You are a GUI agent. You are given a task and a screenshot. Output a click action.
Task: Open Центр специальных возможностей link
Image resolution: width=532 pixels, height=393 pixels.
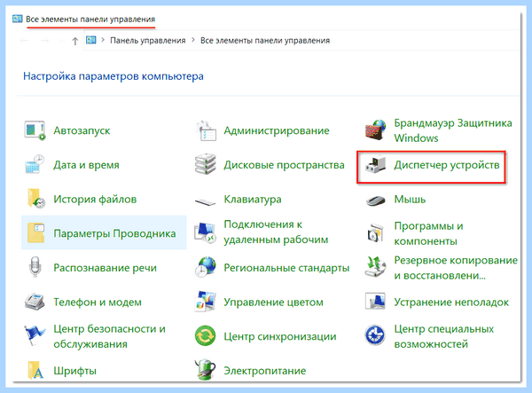(444, 336)
